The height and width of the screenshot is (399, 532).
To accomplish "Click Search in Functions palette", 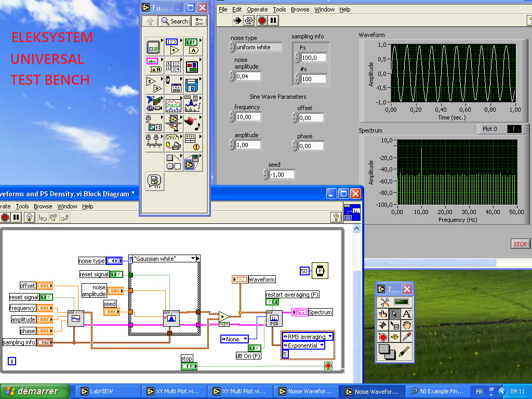I will coord(175,21).
